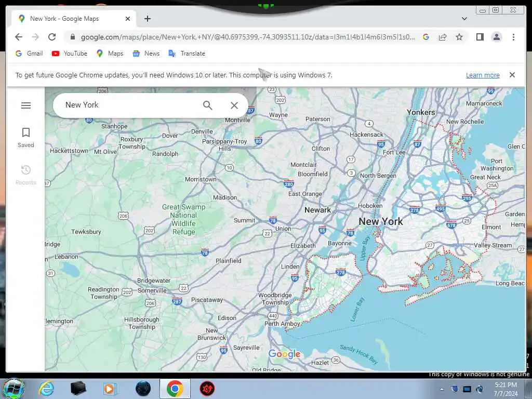Bookmark this page with star icon

coord(459,37)
